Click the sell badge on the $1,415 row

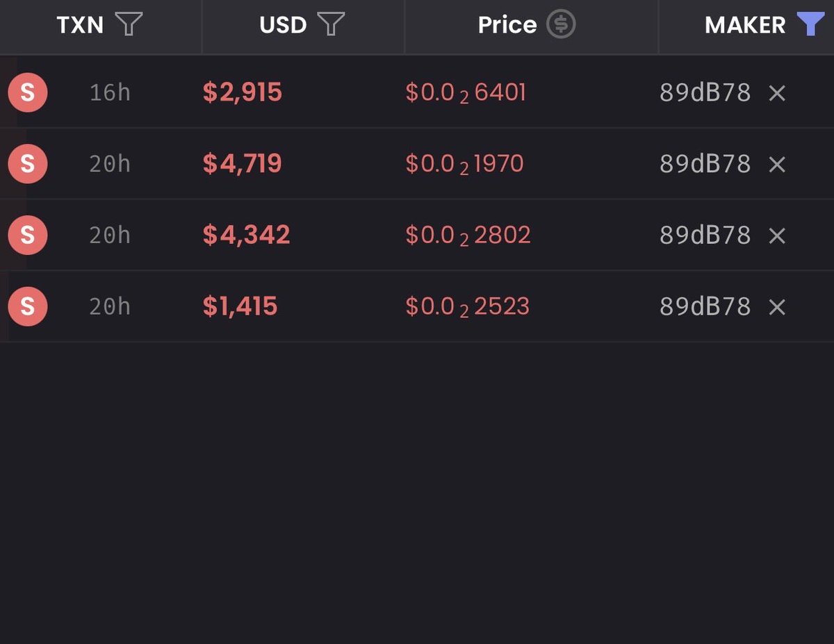click(28, 306)
